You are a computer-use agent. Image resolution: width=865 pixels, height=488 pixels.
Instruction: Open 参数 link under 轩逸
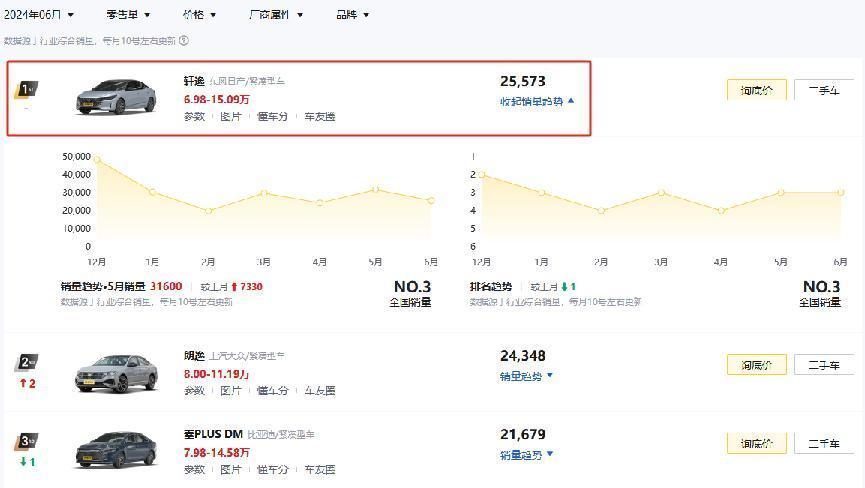click(x=194, y=117)
